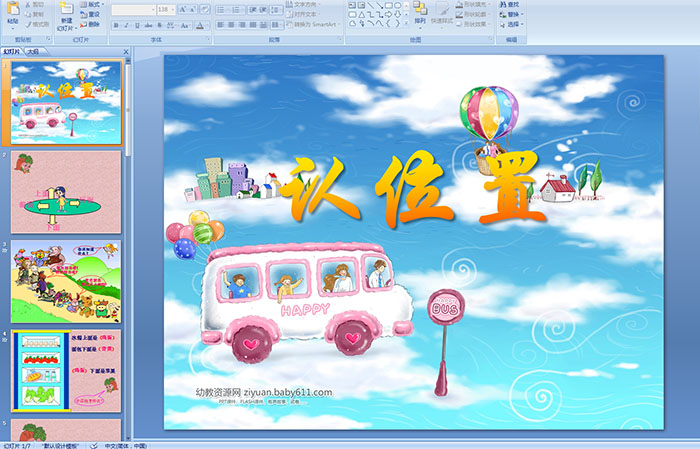Select the Isosceles Triangle shape
Screen dimensions: 700x449
[362, 15]
